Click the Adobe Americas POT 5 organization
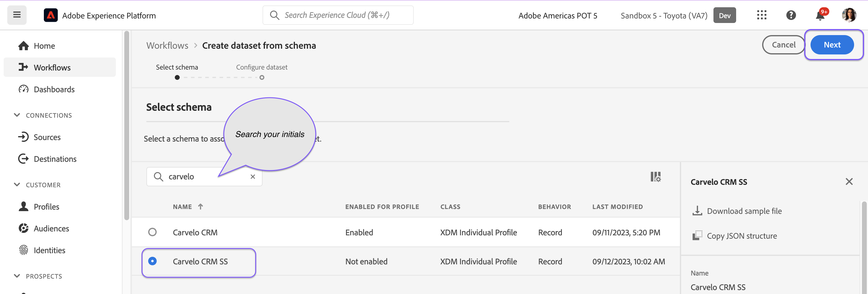 click(558, 15)
